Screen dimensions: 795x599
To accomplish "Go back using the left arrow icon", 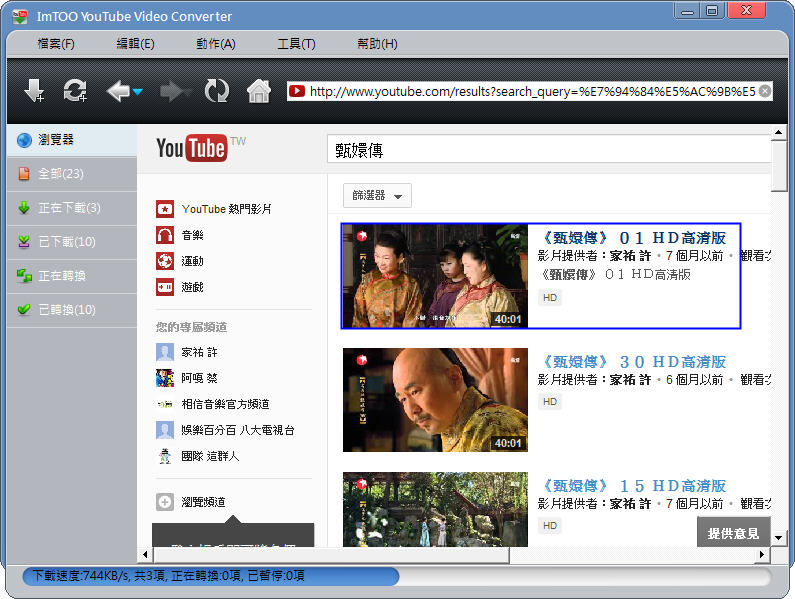I will 117,91.
